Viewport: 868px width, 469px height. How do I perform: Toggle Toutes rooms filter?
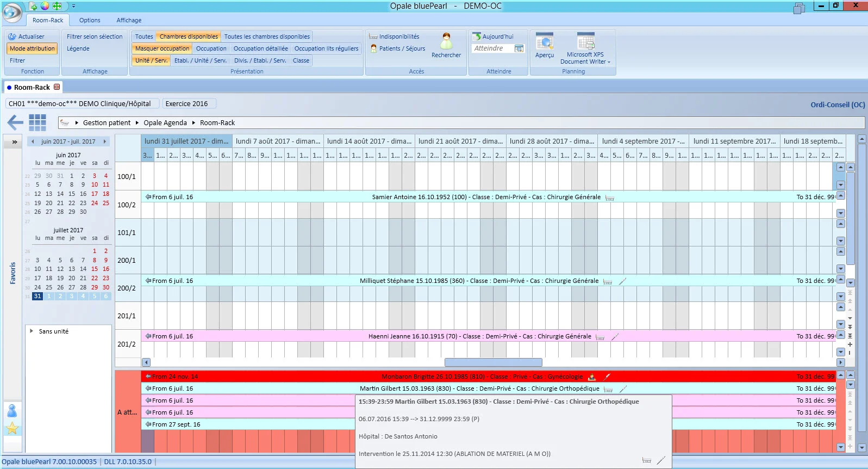pos(144,36)
